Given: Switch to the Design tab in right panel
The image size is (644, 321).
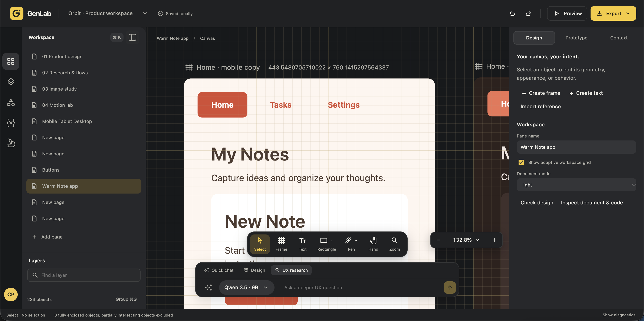Looking at the screenshot, I should pyautogui.click(x=534, y=38).
